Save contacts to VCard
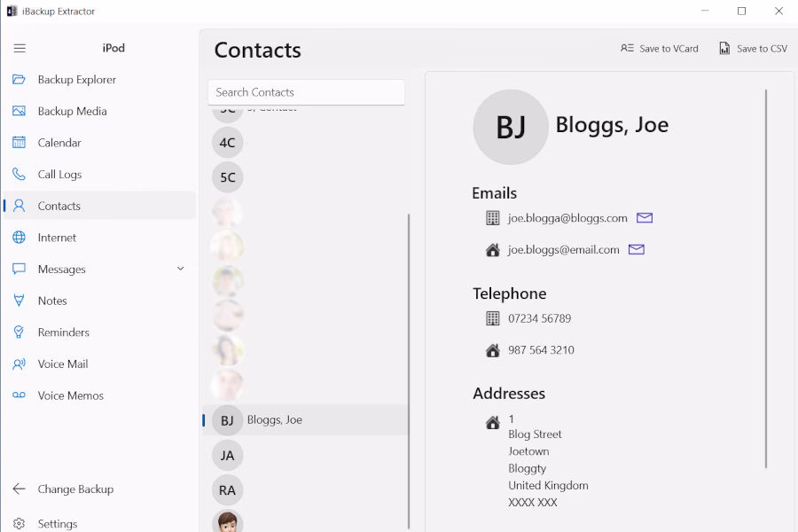Screen dimensions: 798x532 click(x=660, y=49)
